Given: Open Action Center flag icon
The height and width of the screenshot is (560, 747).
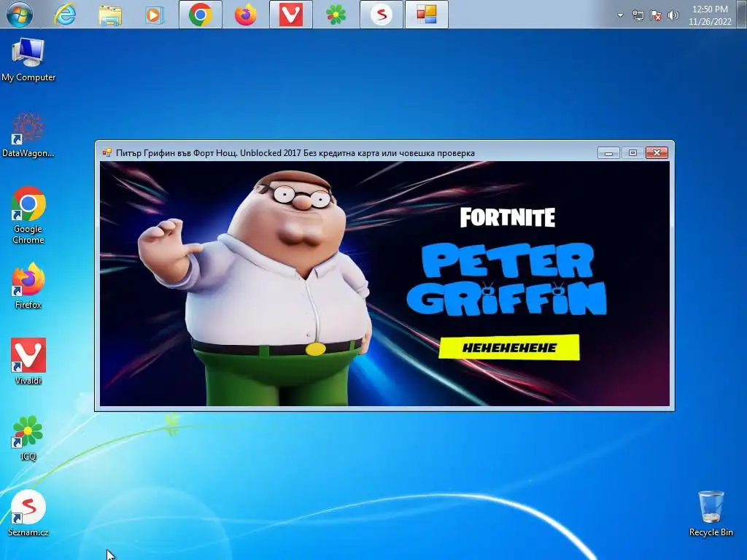Looking at the screenshot, I should (x=656, y=16).
